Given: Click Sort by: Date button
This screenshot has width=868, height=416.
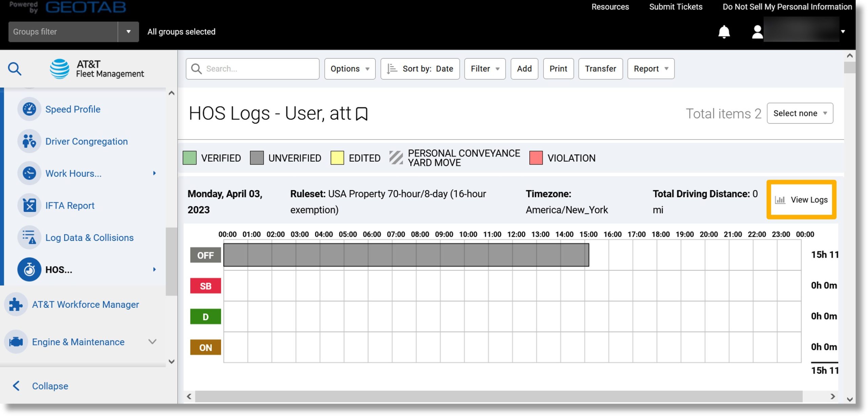Looking at the screenshot, I should [x=420, y=69].
